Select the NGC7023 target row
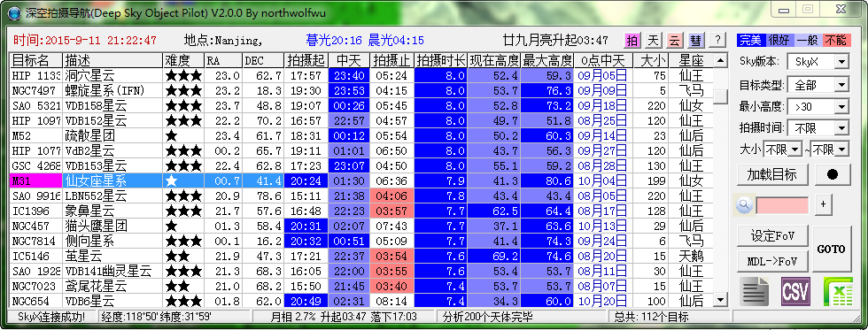Screen dimensions: 868x330 tap(362, 286)
